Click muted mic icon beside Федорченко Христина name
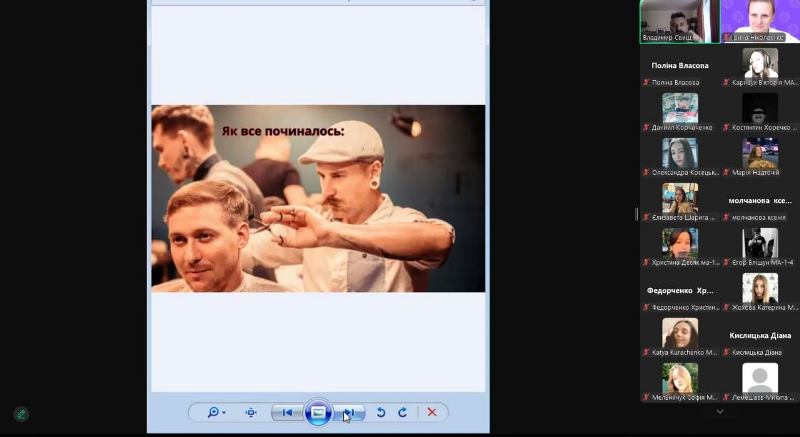Viewport: 800px width, 437px height. (x=646, y=307)
